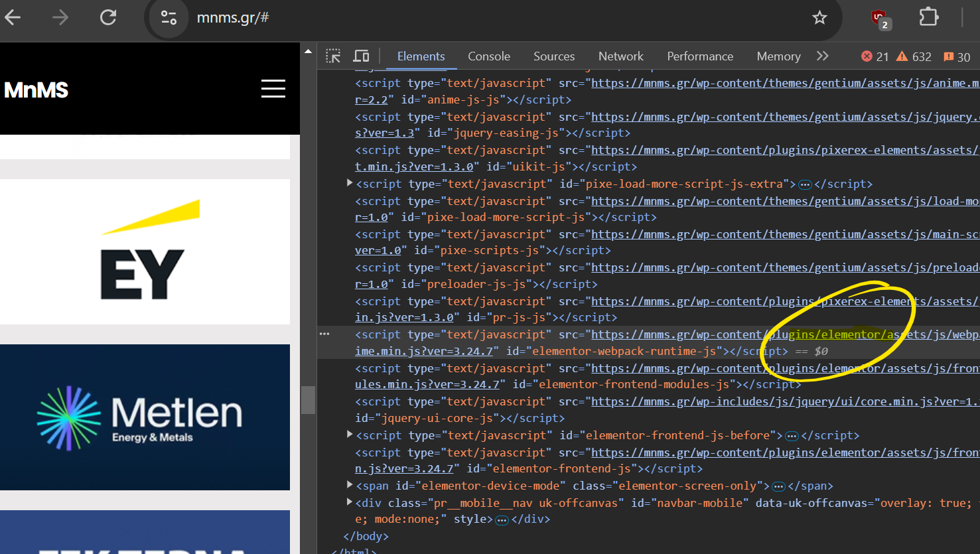Show more DevTools tabs chevron
Image resolution: width=980 pixels, height=554 pixels.
point(823,56)
